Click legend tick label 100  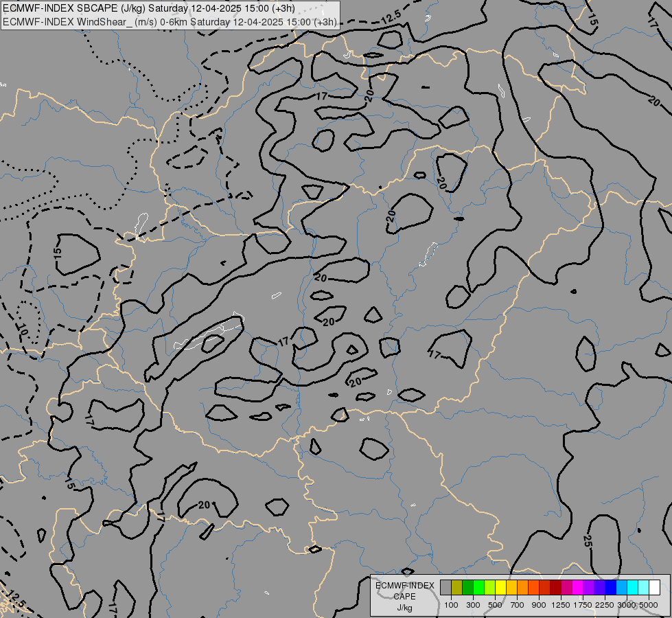(451, 605)
